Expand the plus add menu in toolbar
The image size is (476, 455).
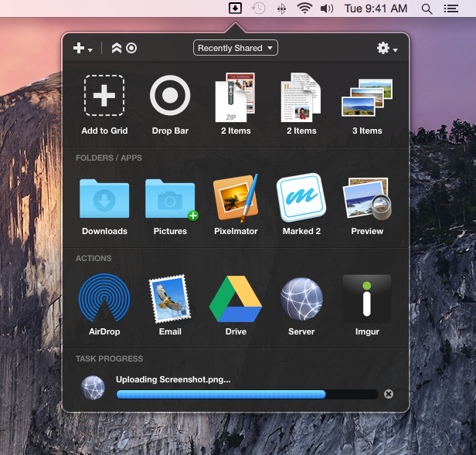(83, 48)
